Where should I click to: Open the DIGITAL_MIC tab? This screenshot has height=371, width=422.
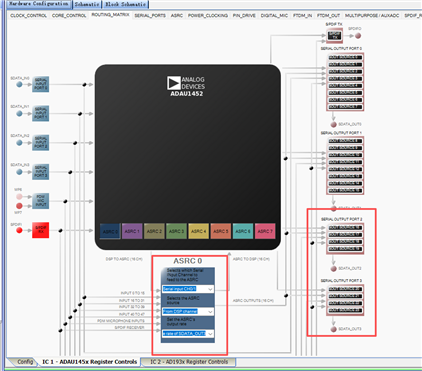coord(274,16)
